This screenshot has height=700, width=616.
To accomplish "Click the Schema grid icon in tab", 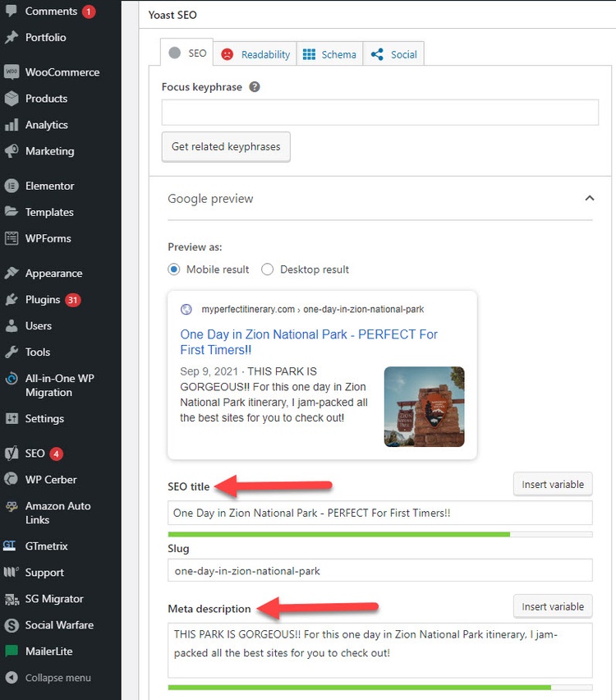I will [309, 54].
